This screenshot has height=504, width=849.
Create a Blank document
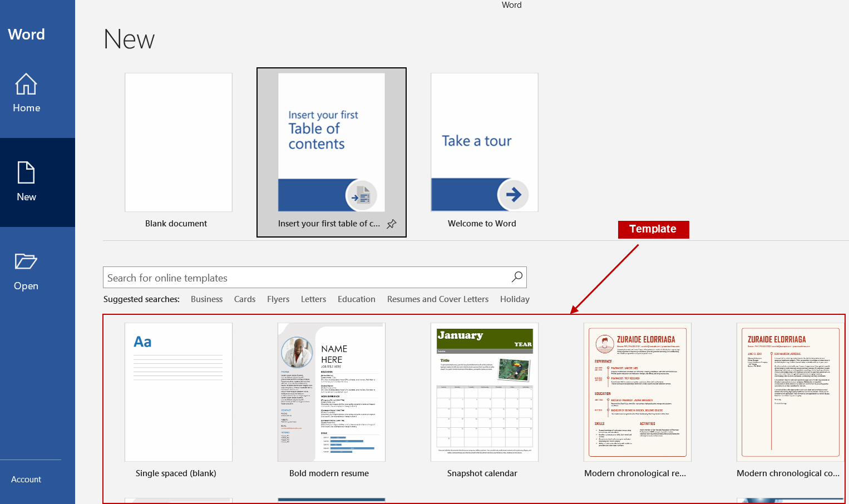179,142
